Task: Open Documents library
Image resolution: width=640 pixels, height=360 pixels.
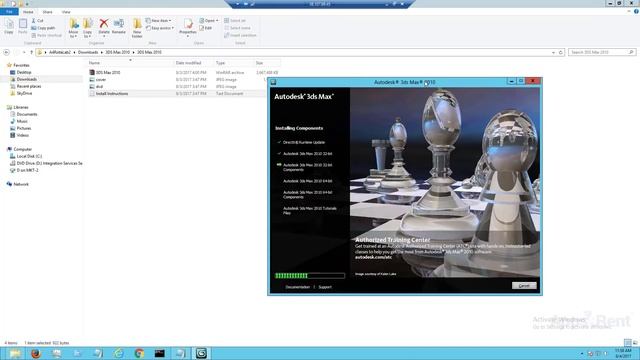Action: [x=27, y=114]
